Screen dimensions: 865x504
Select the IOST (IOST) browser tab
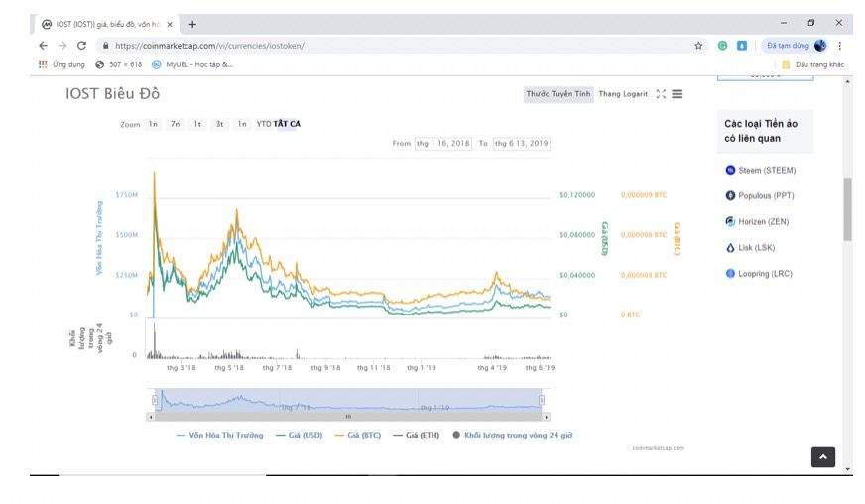point(105,24)
